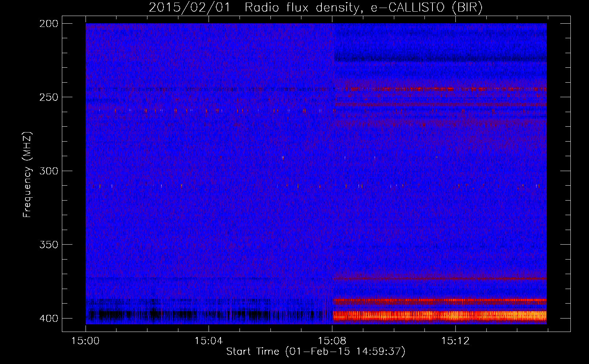Click the "350" frequency tick label
The height and width of the screenshot is (364, 589).
tap(49, 245)
